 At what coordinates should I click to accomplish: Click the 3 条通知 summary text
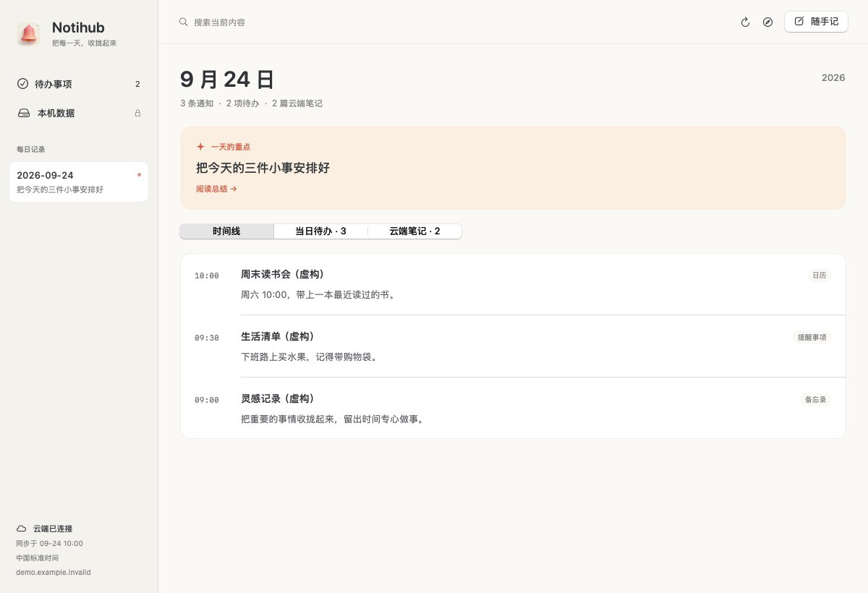tap(197, 104)
